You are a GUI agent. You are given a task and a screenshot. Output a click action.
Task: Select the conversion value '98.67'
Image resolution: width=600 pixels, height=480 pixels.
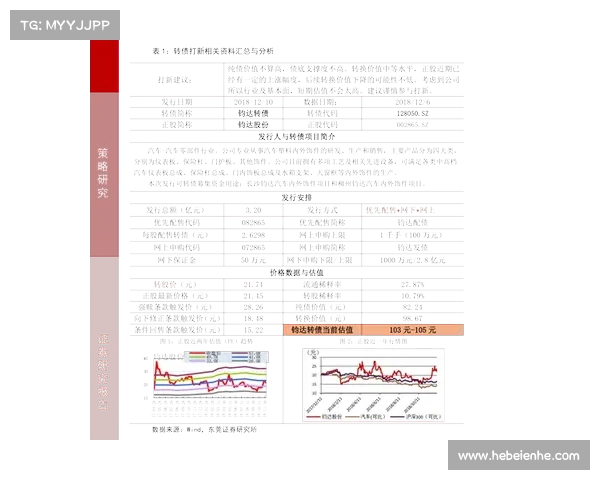point(412,318)
